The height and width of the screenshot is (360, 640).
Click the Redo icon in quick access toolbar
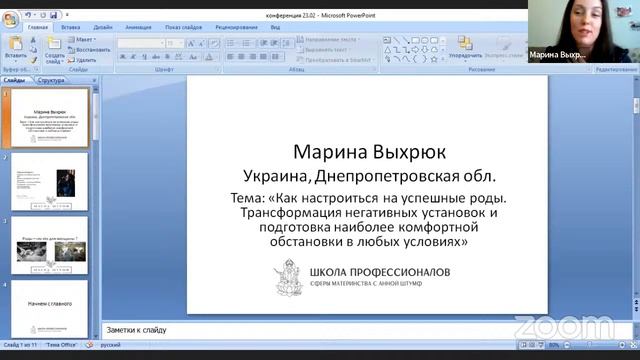43,15
